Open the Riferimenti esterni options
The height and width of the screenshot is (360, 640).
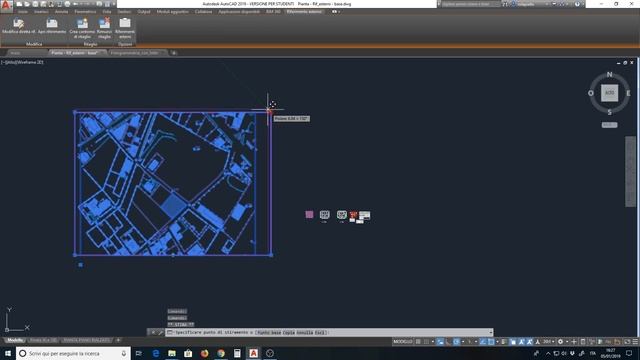[x=124, y=29]
